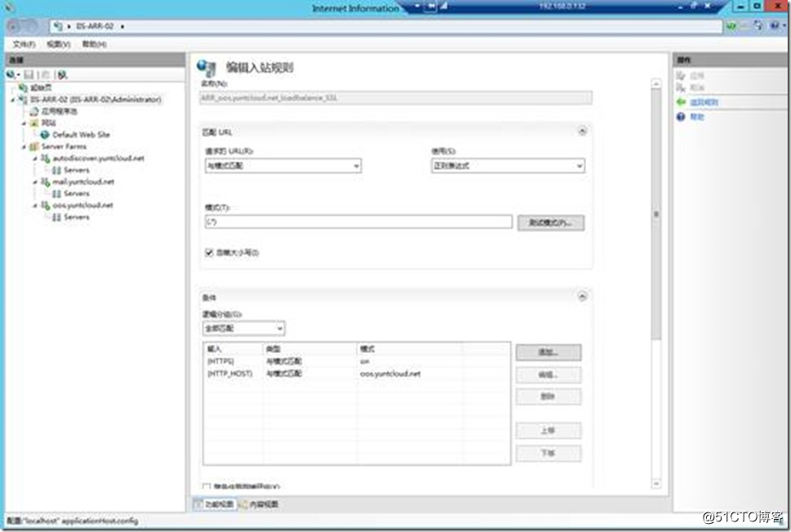The height and width of the screenshot is (532, 791).
Task: Open the Help menu
Action: point(94,44)
